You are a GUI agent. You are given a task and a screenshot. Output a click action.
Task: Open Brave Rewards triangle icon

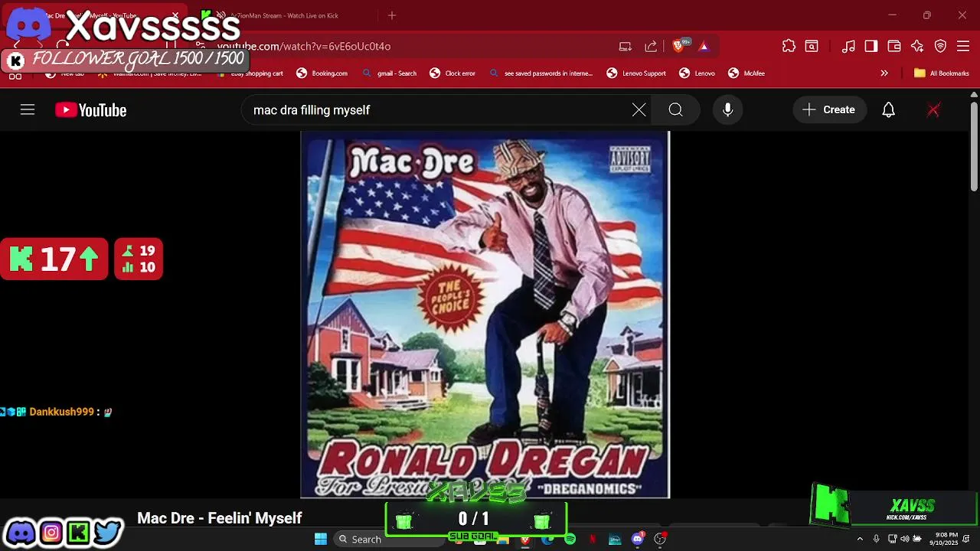tap(704, 46)
